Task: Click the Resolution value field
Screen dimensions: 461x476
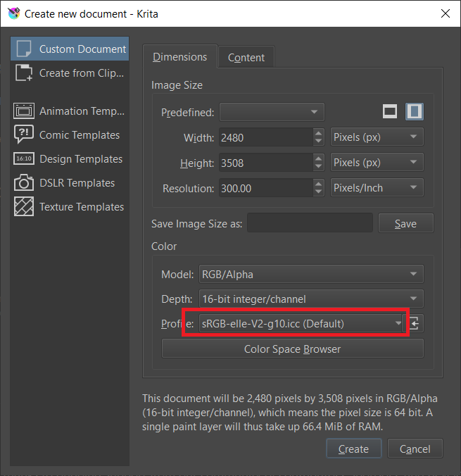Action: 266,188
